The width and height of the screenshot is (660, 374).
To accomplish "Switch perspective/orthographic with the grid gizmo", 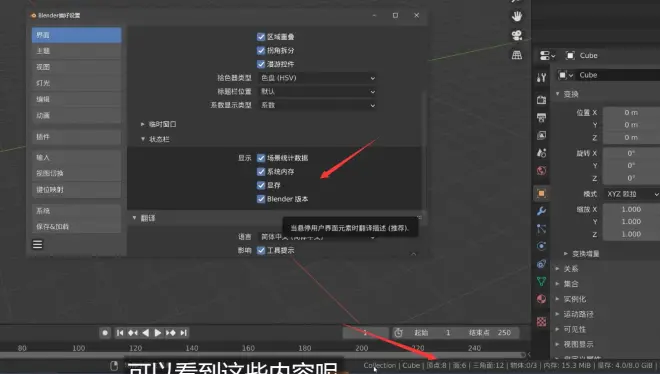I will click(516, 55).
